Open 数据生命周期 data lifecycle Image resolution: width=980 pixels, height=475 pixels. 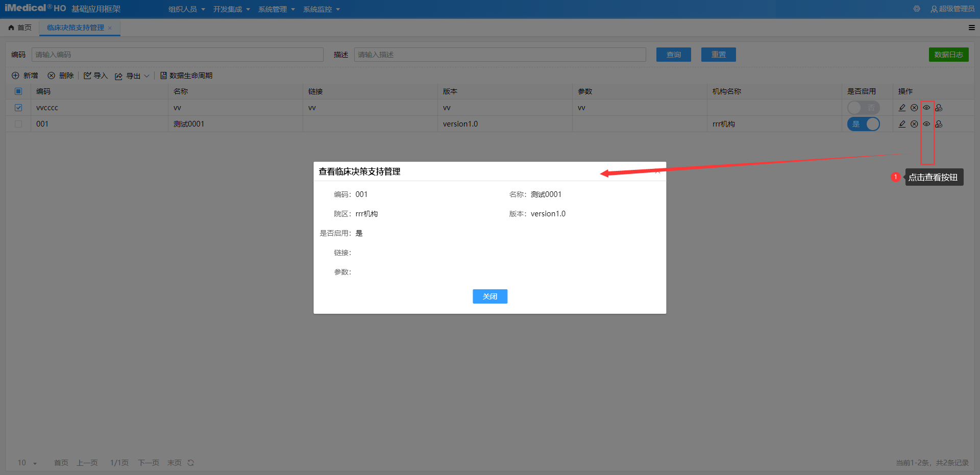tap(186, 76)
